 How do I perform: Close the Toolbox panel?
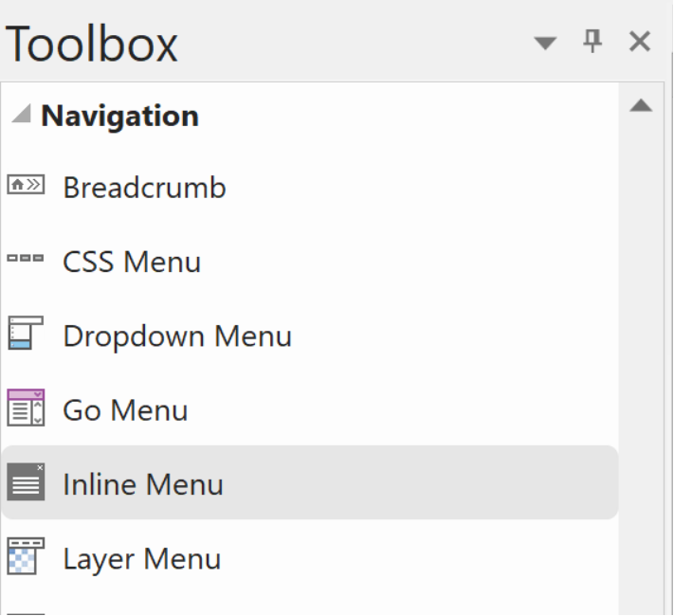coord(640,42)
